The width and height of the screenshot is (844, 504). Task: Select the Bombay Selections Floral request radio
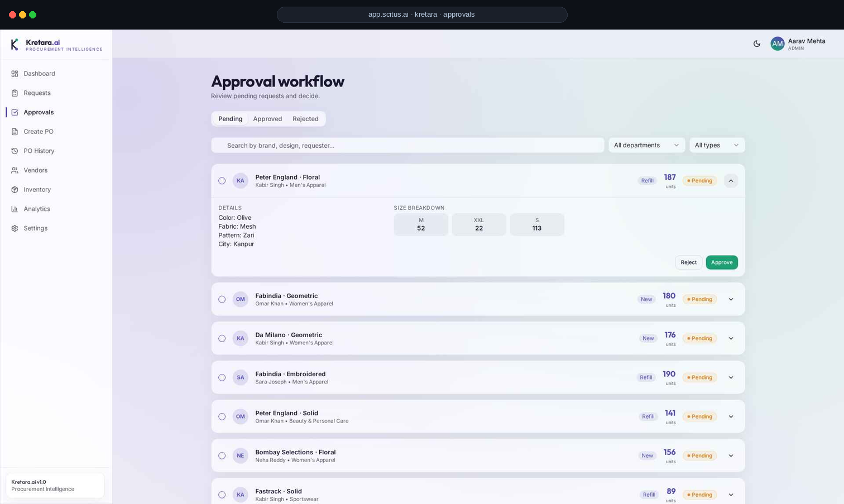(222, 455)
